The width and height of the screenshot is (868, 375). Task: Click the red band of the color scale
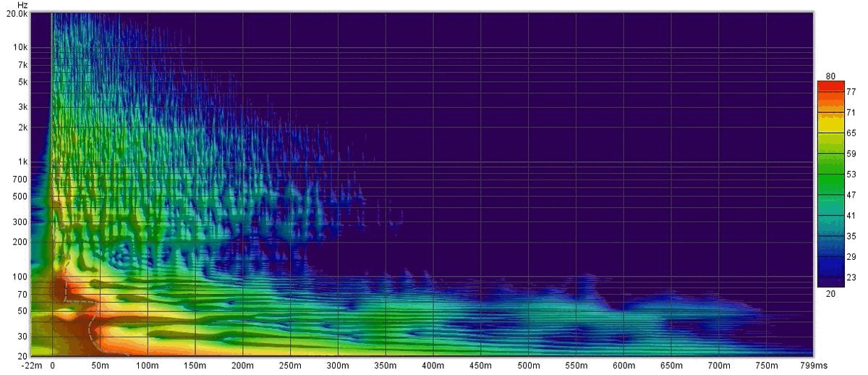tap(830, 86)
